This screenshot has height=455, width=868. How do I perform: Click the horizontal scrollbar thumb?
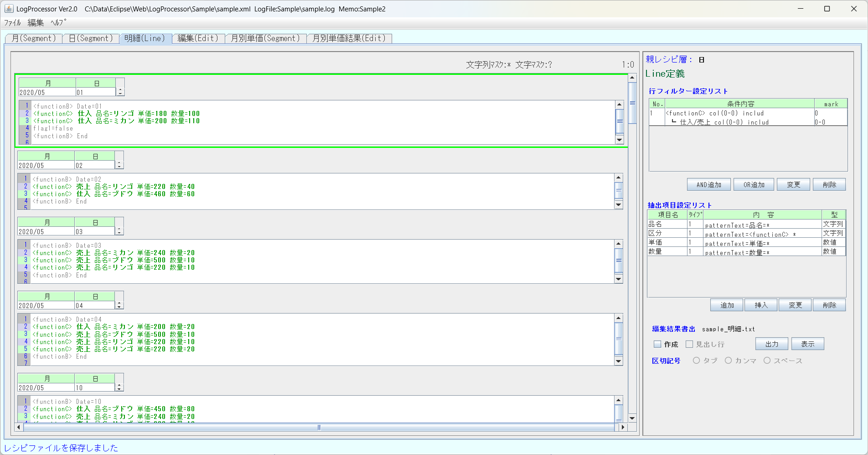coord(319,427)
